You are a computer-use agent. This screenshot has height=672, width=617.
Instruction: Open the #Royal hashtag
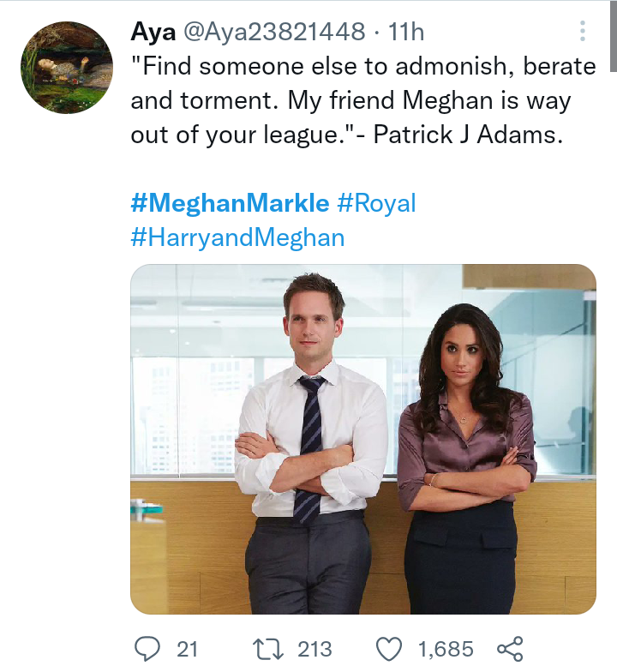tap(376, 203)
